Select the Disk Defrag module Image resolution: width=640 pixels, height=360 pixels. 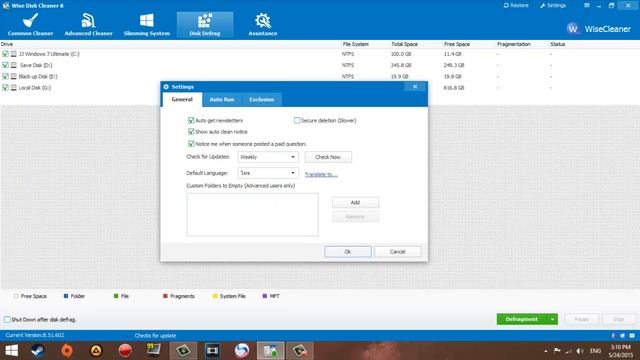[x=205, y=25]
